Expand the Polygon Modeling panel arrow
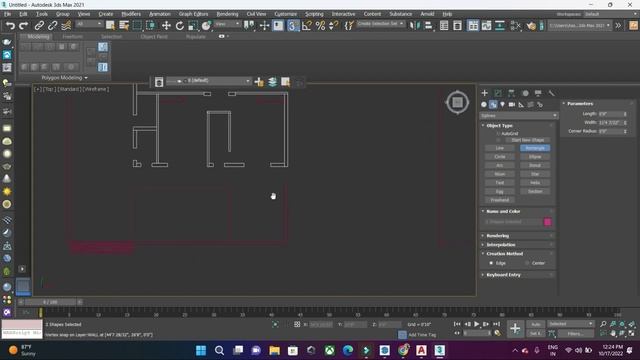640x360 pixels. click(x=86, y=78)
